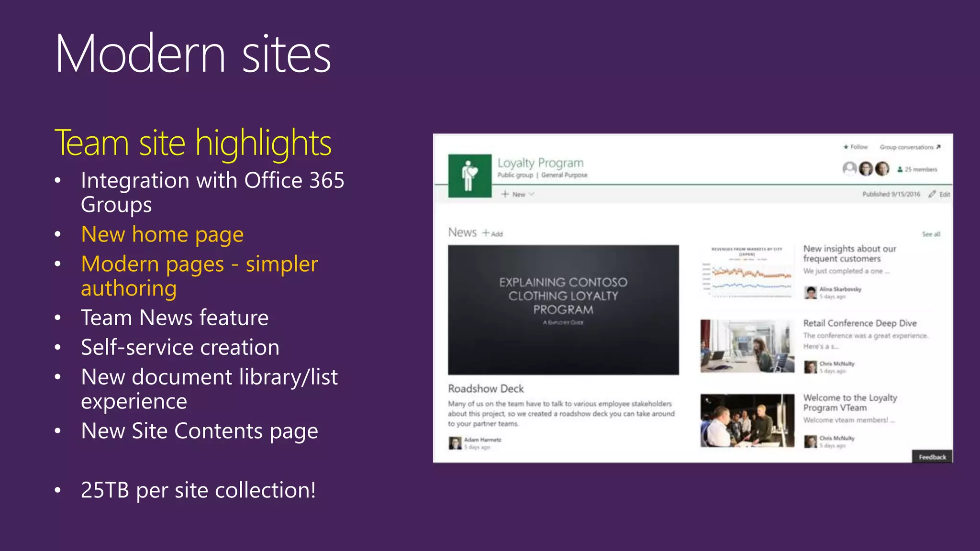Click Alina Skarbovsky author avatar
The width and height of the screenshot is (980, 551).
point(810,292)
